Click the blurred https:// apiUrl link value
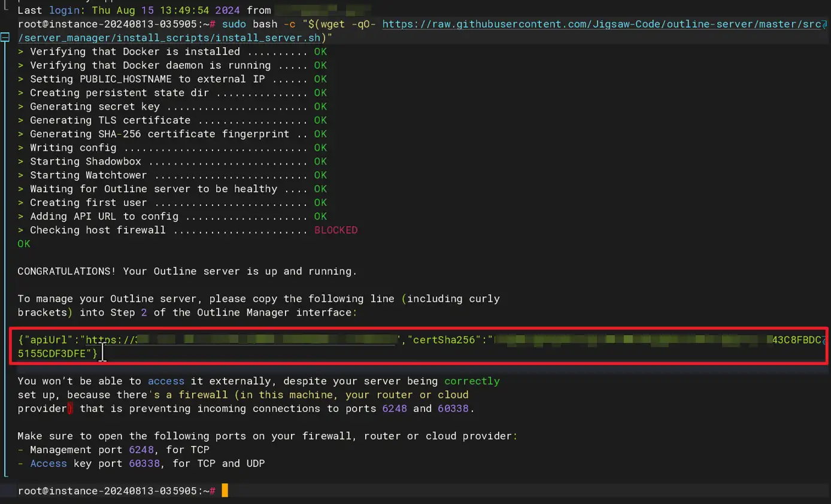Screen dimensions: 831x504 click(242, 341)
